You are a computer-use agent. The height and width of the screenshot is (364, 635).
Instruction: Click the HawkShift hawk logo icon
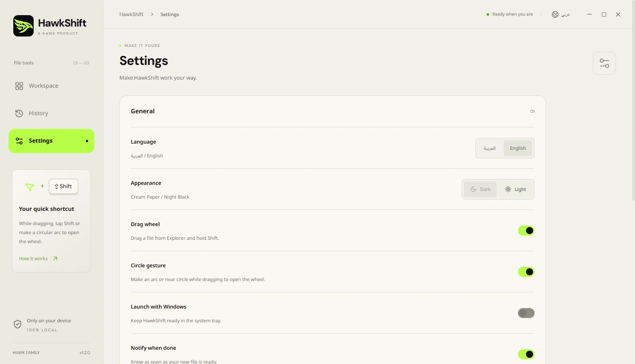23,26
